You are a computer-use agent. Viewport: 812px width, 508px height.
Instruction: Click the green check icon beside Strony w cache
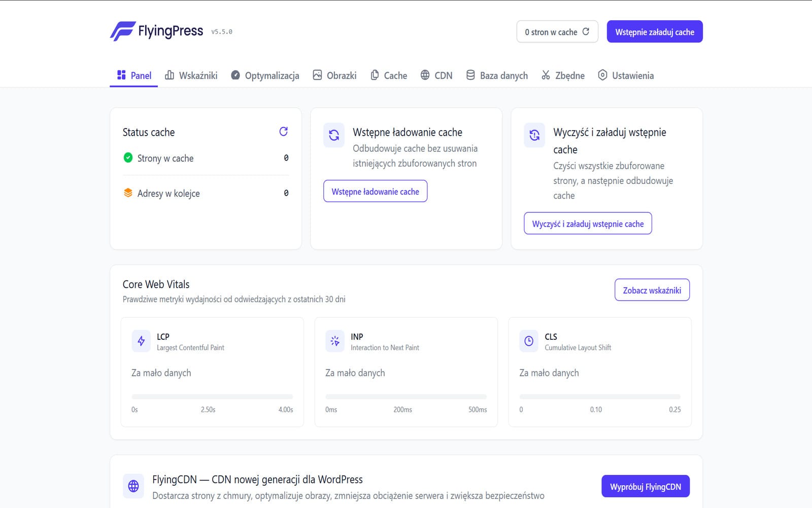click(x=128, y=157)
